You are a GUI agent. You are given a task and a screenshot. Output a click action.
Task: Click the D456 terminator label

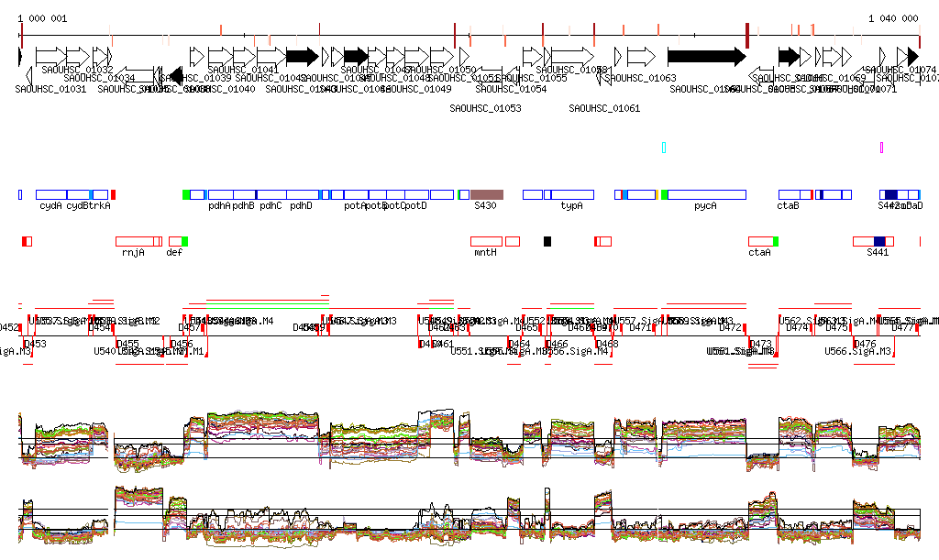[182, 344]
